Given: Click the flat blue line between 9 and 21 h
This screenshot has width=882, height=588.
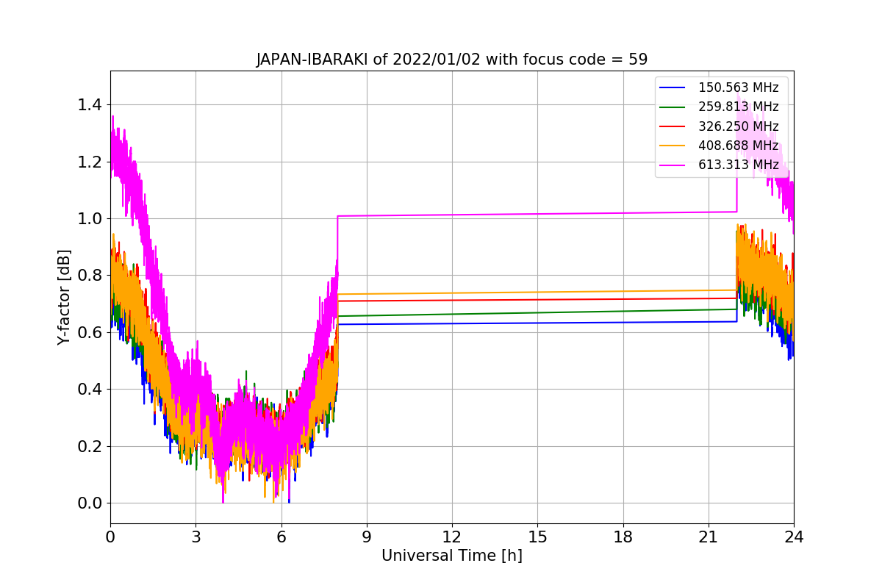Looking at the screenshot, I should pyautogui.click(x=537, y=323).
